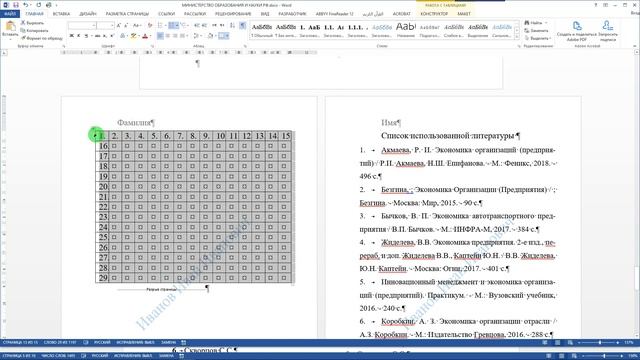Redo the last undone action
640x360 pixels.
(x=38, y=5)
